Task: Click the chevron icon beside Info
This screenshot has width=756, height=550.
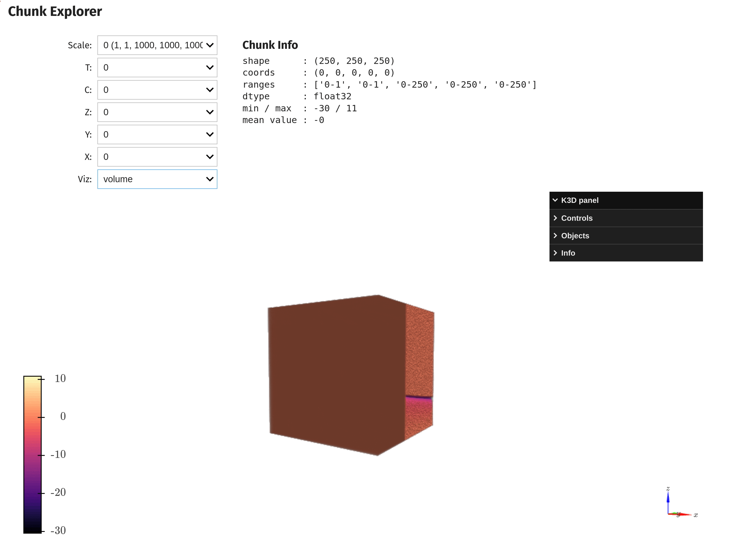Action: point(555,253)
